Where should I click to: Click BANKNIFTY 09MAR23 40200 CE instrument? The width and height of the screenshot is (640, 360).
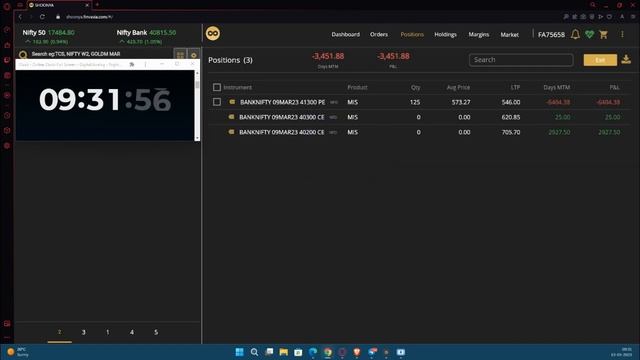[282, 132]
